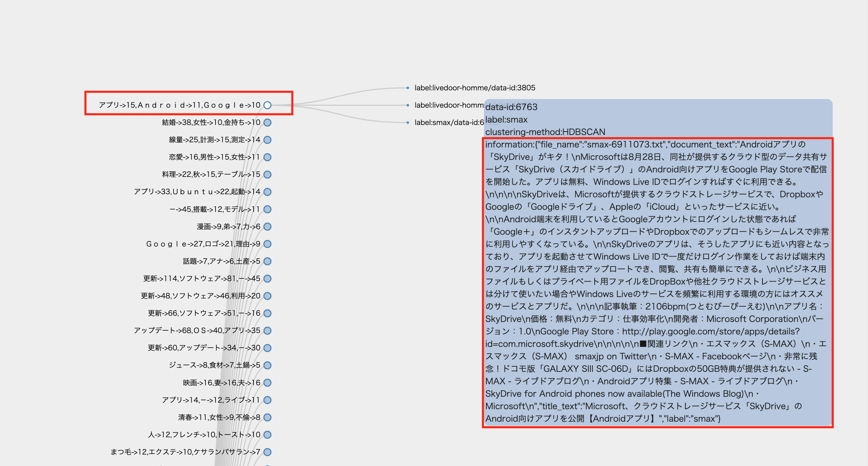This screenshot has height=466, width=868.
Task: Click node circle for まつ毛->12,エクステ->10
Action: pos(267,452)
